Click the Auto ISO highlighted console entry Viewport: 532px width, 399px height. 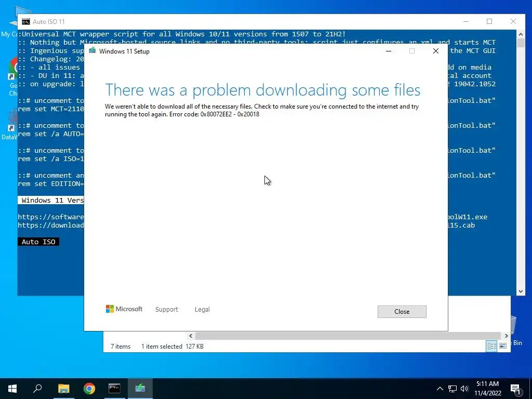[x=38, y=242]
